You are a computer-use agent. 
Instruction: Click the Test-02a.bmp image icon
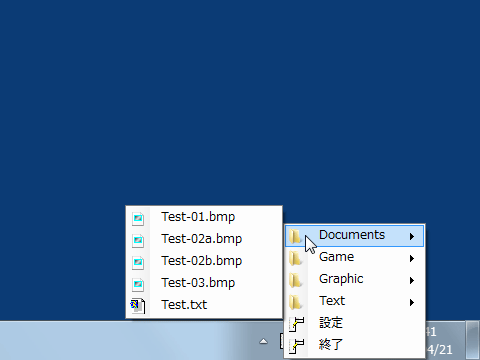[138, 241]
